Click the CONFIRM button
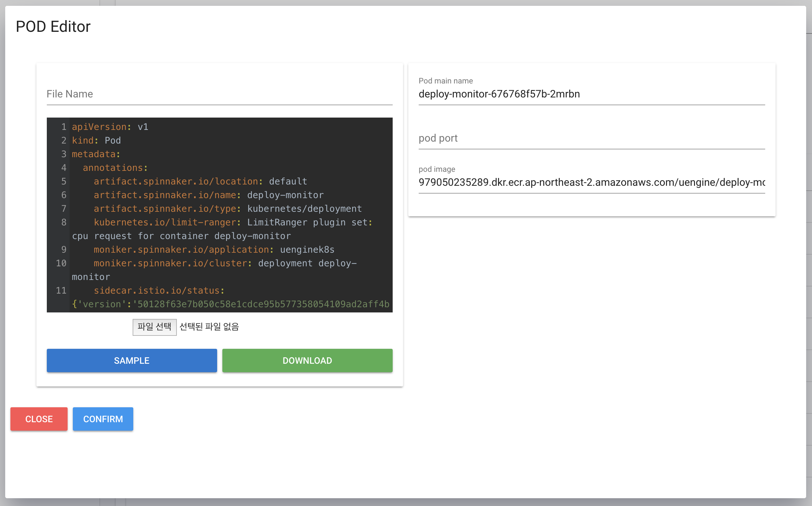812x506 pixels. pos(103,419)
